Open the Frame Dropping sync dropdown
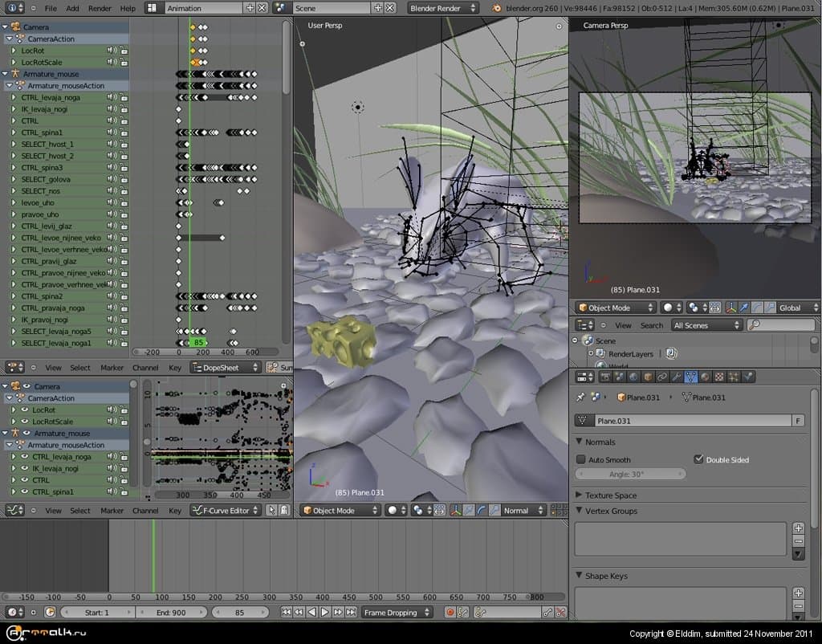Screen dimensions: 822x644 (397, 613)
